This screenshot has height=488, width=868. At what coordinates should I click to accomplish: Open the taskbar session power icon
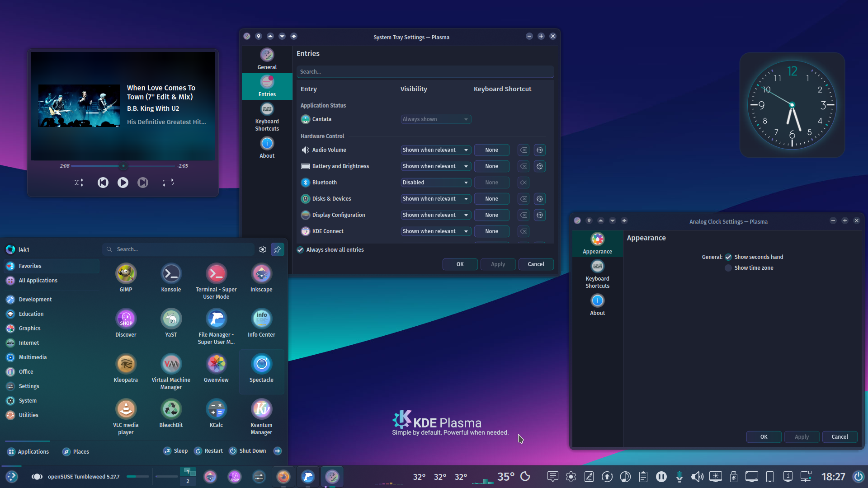point(858,476)
